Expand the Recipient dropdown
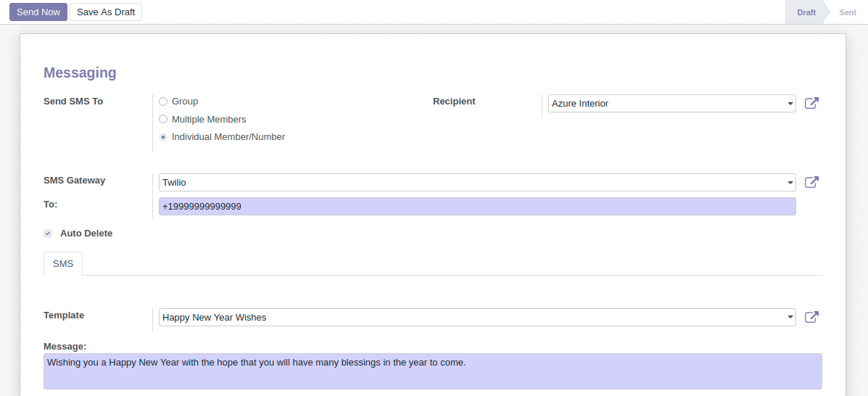This screenshot has width=868, height=396. click(790, 104)
